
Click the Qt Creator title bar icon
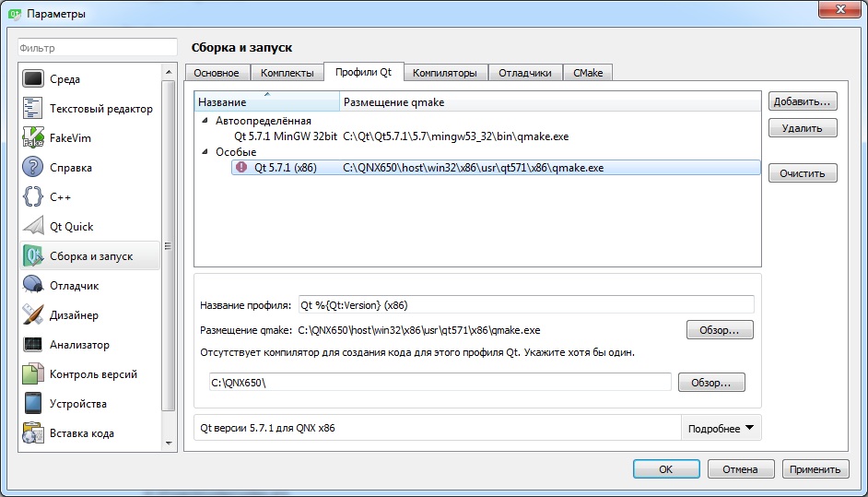15,13
